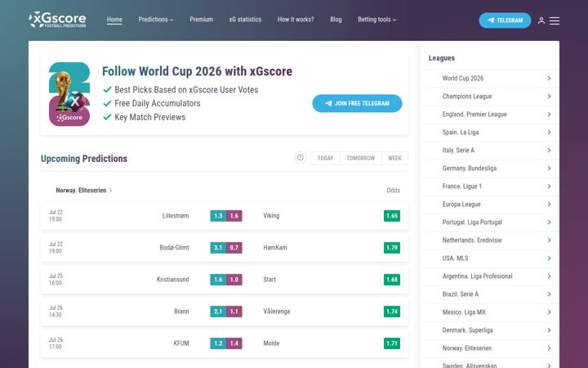Open Italy. Serie A in sidebar
The height and width of the screenshot is (368, 588).
pyautogui.click(x=490, y=150)
